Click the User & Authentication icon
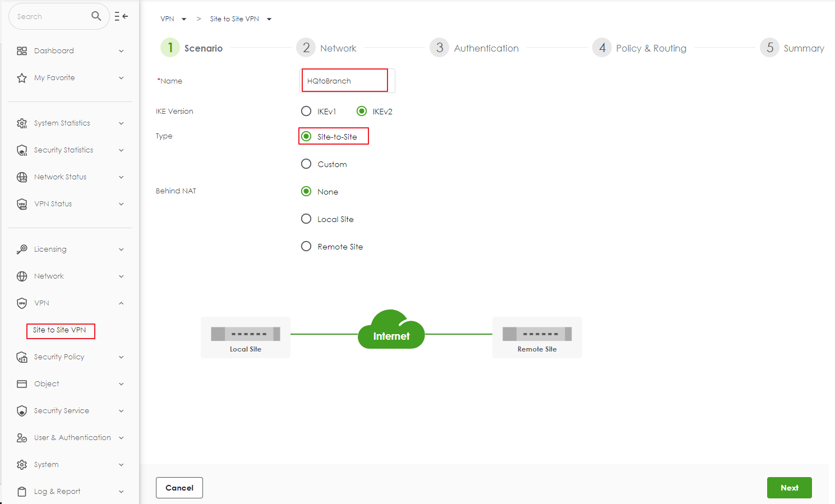 click(x=22, y=438)
